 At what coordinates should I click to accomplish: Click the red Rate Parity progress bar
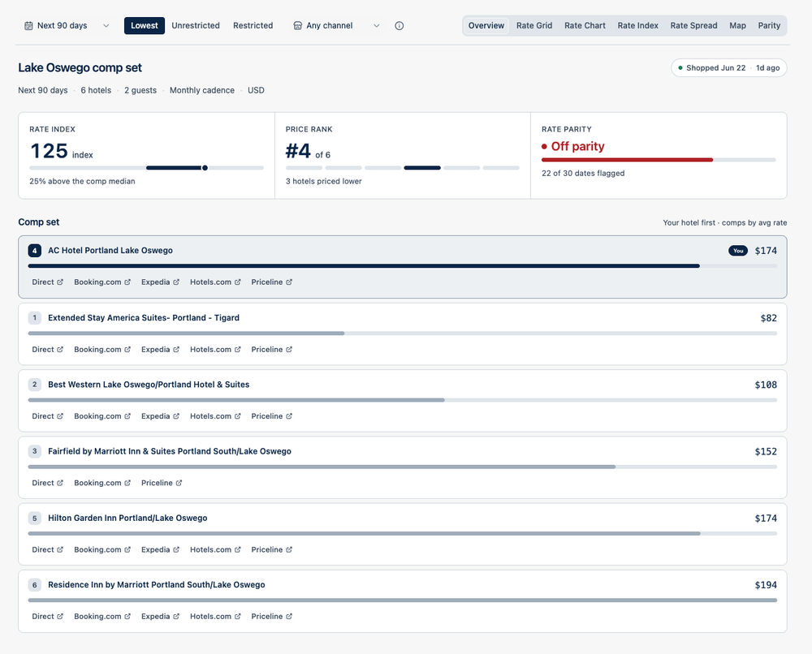tap(627, 160)
